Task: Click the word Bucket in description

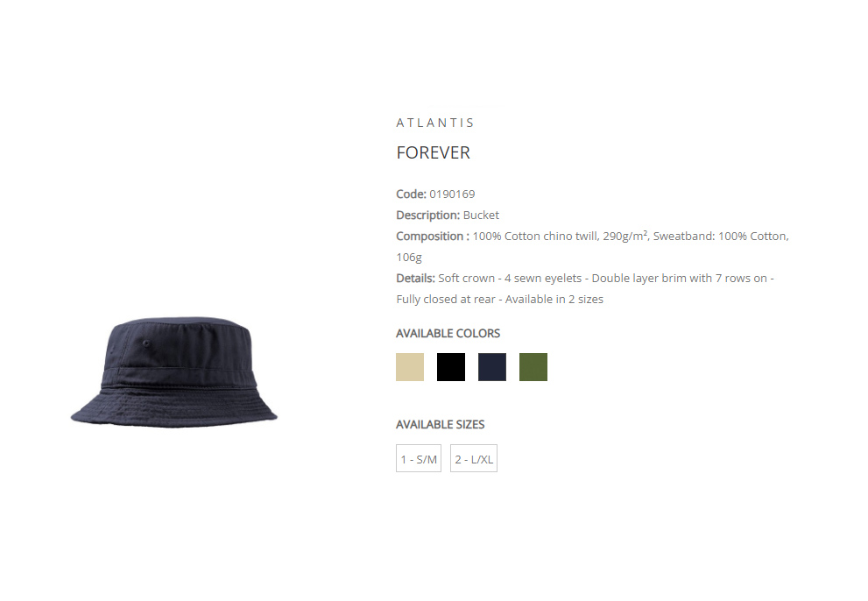Action: 481,216
